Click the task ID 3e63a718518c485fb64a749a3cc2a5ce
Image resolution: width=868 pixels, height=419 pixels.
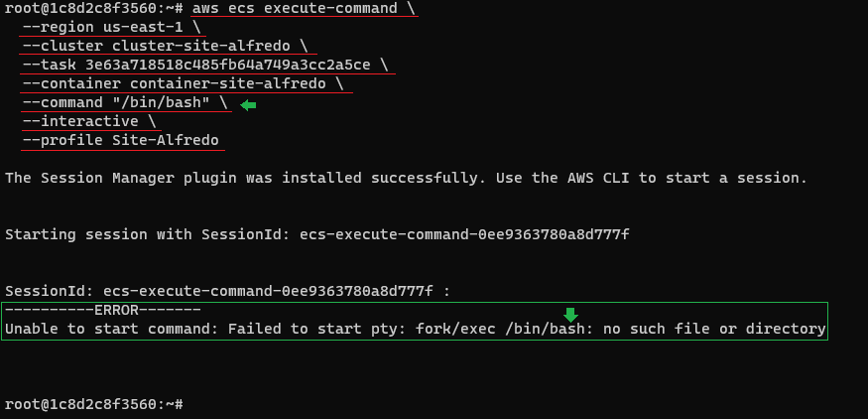[x=227, y=65]
